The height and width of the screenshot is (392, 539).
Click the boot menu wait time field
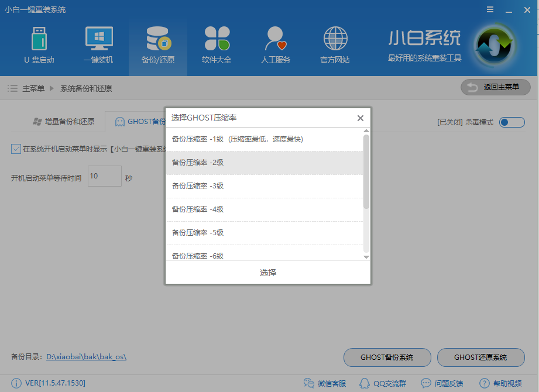point(104,176)
